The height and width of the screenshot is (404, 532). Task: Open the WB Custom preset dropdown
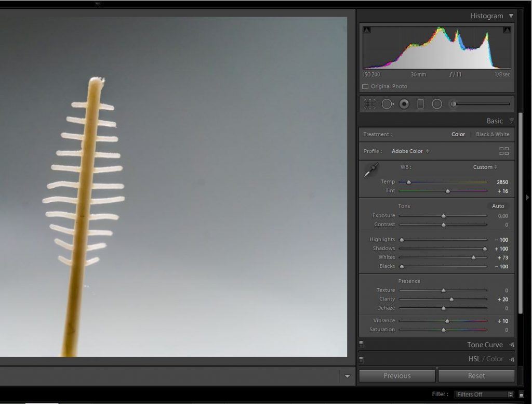[485, 167]
